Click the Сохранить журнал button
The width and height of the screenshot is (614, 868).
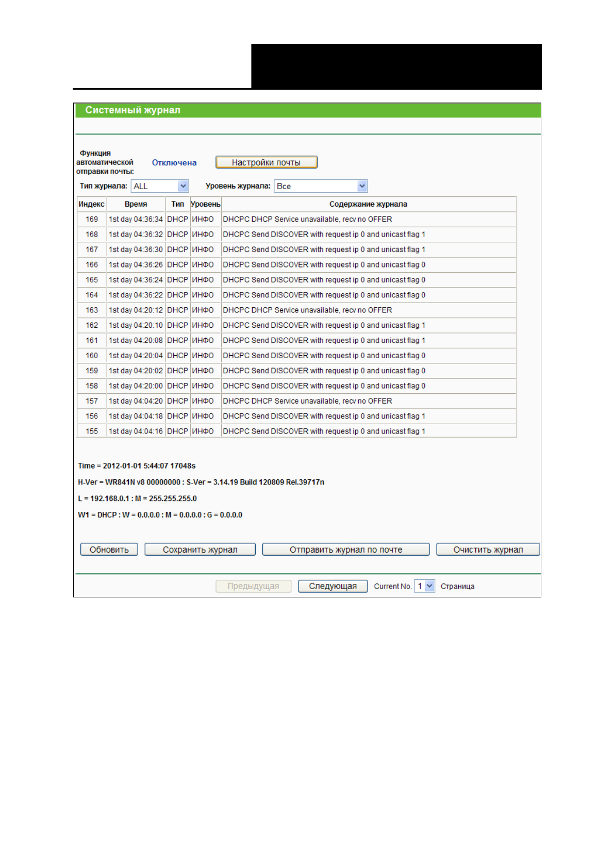200,549
